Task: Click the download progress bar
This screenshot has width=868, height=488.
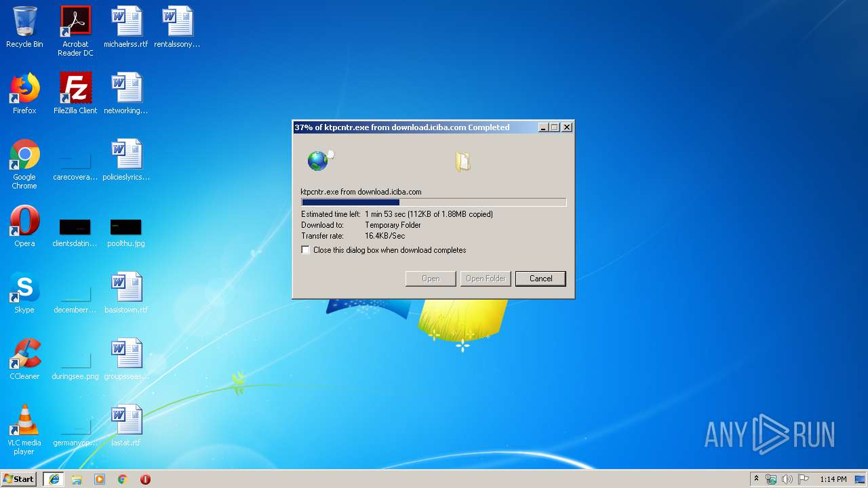Action: pyautogui.click(x=434, y=202)
